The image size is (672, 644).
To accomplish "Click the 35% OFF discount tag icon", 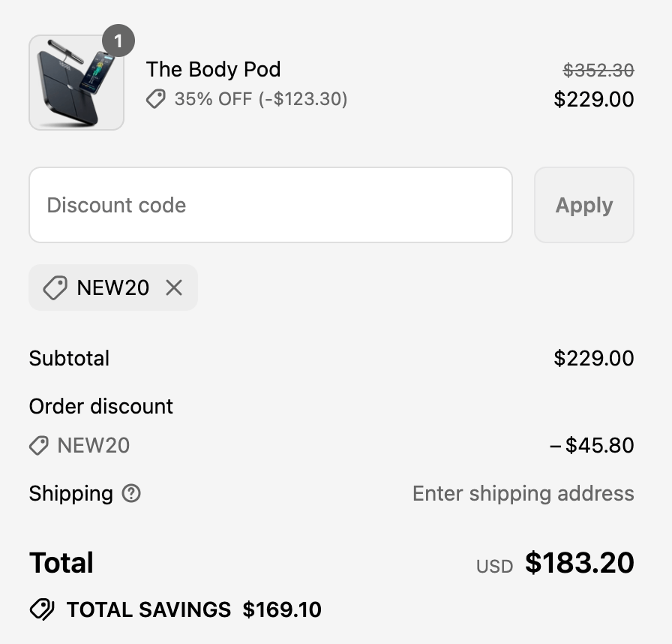I will coord(155,98).
